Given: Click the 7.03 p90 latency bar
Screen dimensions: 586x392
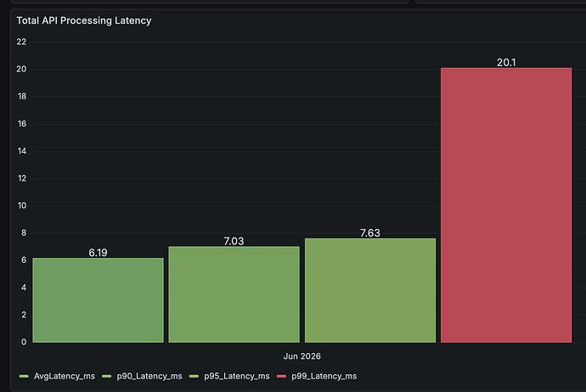Looking at the screenshot, I should coord(234,294).
